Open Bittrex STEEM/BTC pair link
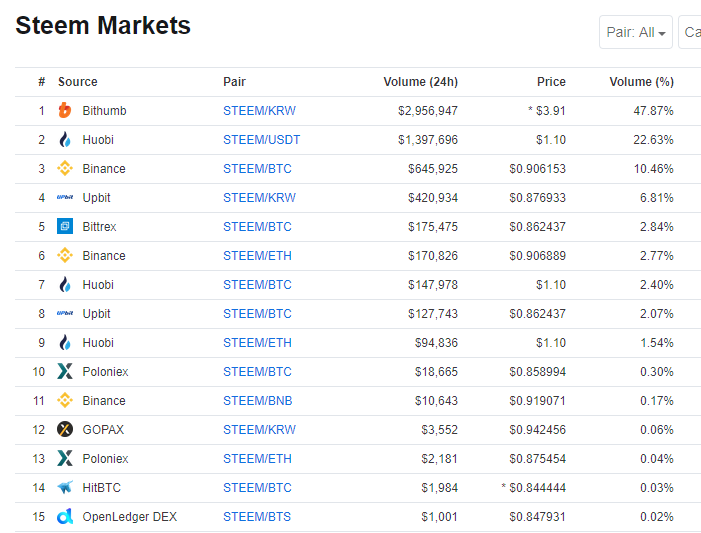This screenshot has width=701, height=533. [257, 227]
